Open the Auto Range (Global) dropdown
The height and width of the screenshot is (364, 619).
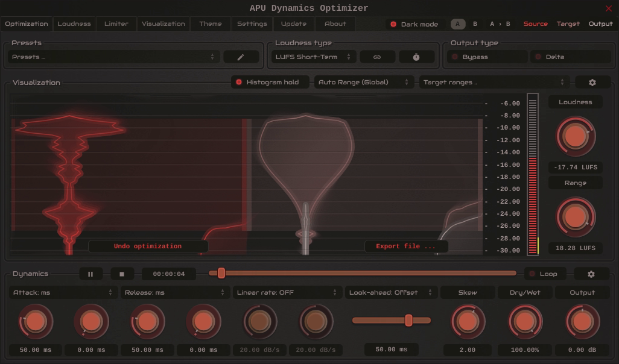coord(364,83)
